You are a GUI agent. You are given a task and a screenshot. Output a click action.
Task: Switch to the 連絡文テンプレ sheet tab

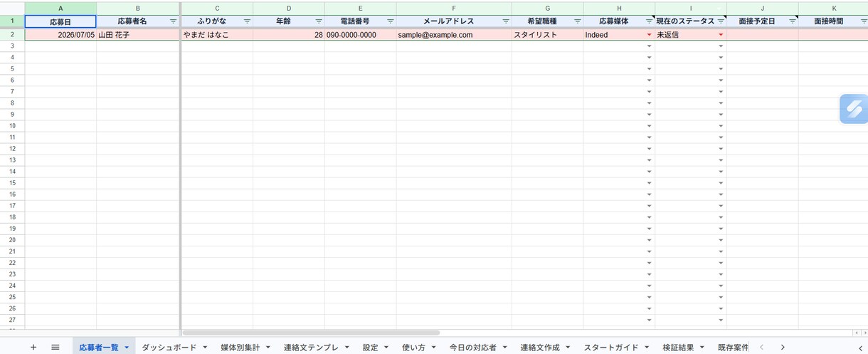[311, 348]
